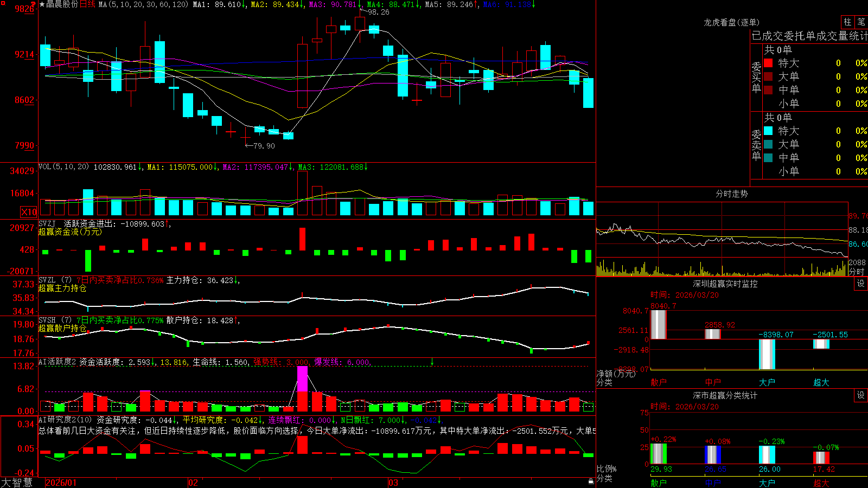Click the dark red 中单 swatch under 委买单

click(x=768, y=90)
